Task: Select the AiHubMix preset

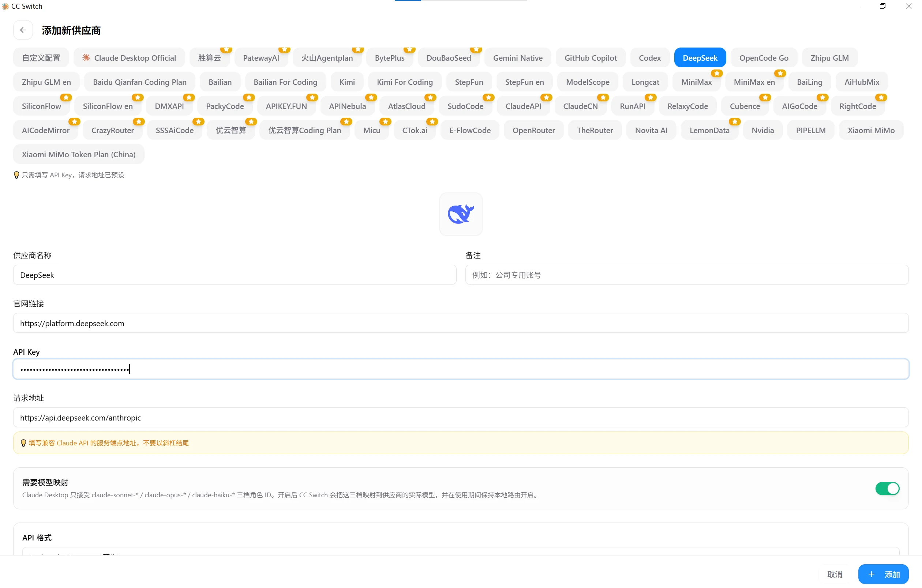Action: click(862, 82)
